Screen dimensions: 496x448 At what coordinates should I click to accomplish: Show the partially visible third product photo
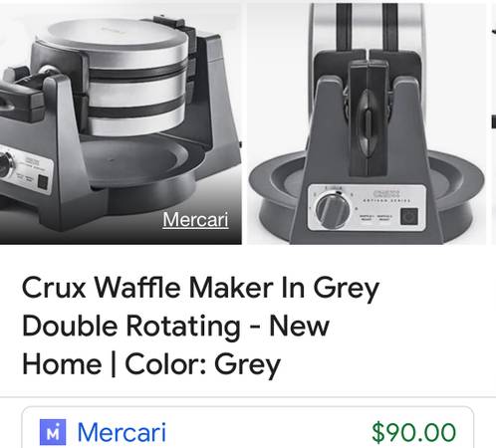pos(494,123)
